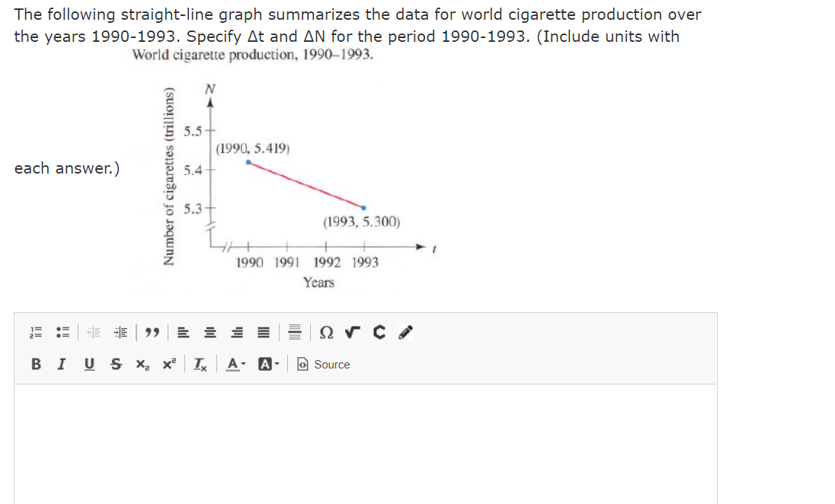Apply subscript formatting
Viewport: 835px width, 504px height.
(x=142, y=365)
